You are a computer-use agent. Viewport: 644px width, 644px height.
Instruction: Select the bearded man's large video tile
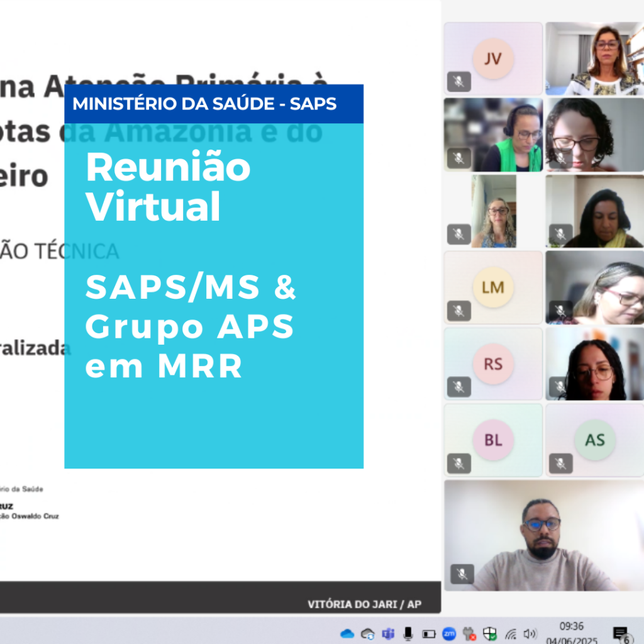click(x=544, y=536)
